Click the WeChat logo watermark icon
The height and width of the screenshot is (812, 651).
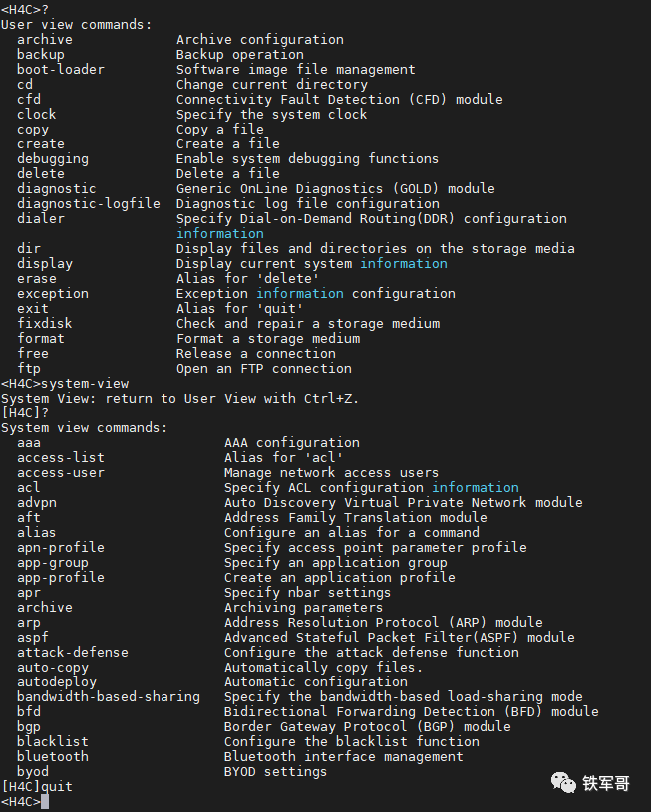tap(564, 782)
